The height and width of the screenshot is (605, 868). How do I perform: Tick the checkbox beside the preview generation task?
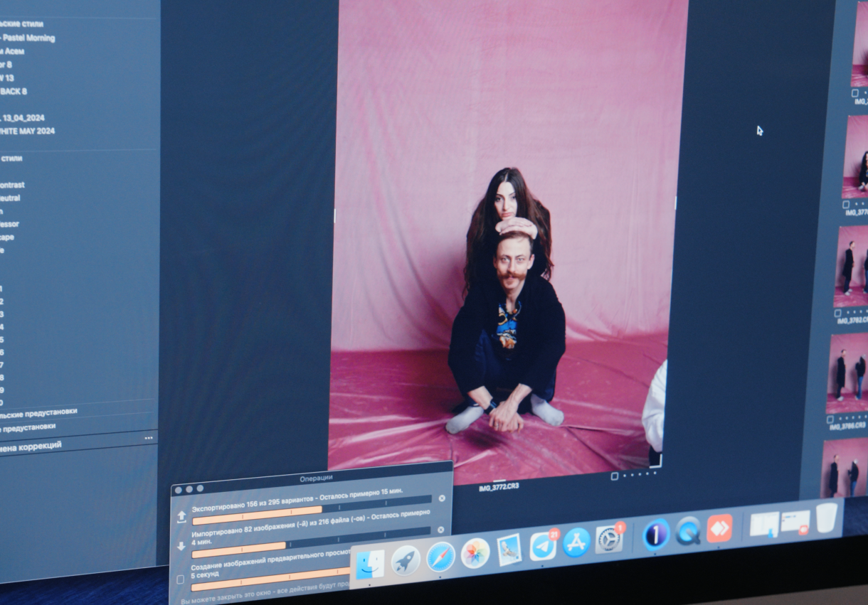(x=180, y=579)
